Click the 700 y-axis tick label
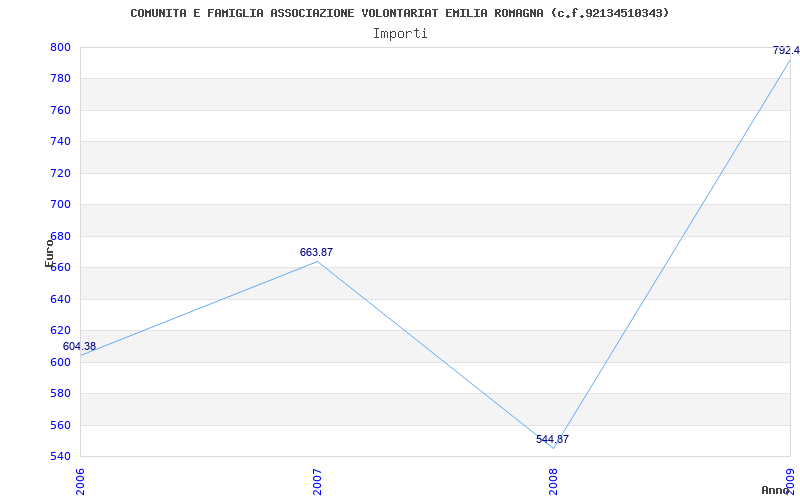This screenshot has width=800, height=500. point(59,205)
